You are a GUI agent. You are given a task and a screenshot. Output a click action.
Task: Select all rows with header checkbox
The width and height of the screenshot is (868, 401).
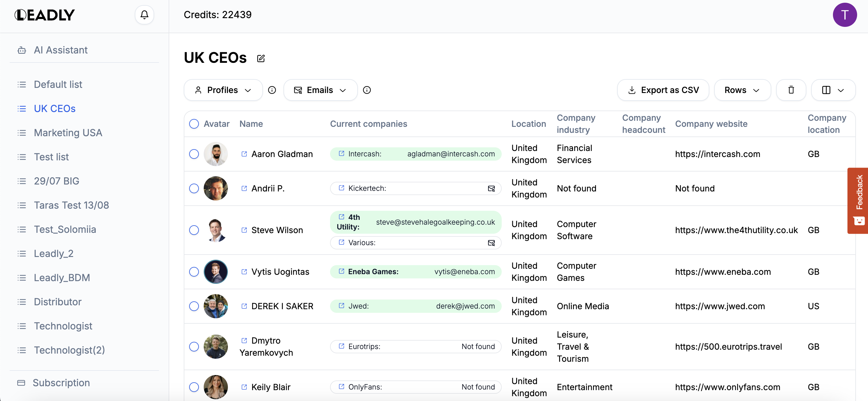click(194, 124)
